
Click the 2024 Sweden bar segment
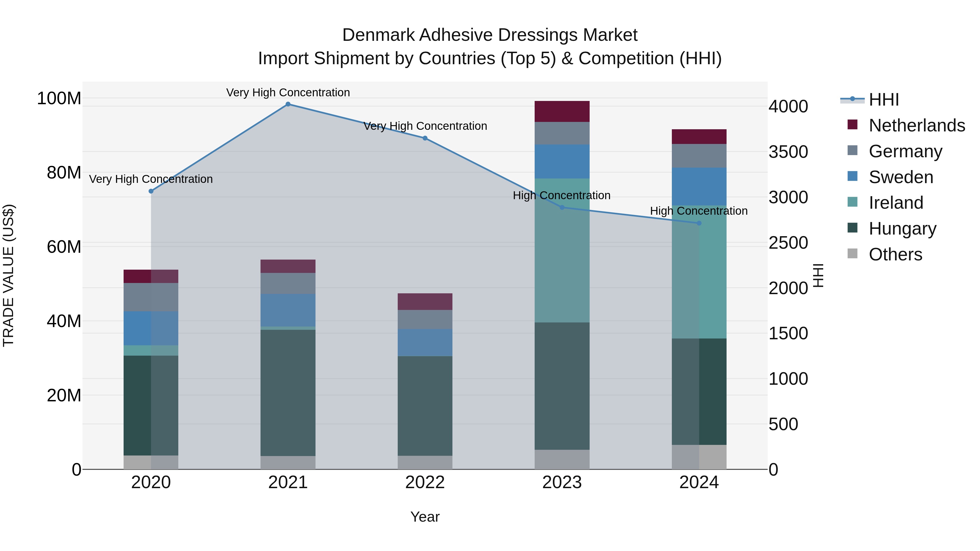click(699, 187)
